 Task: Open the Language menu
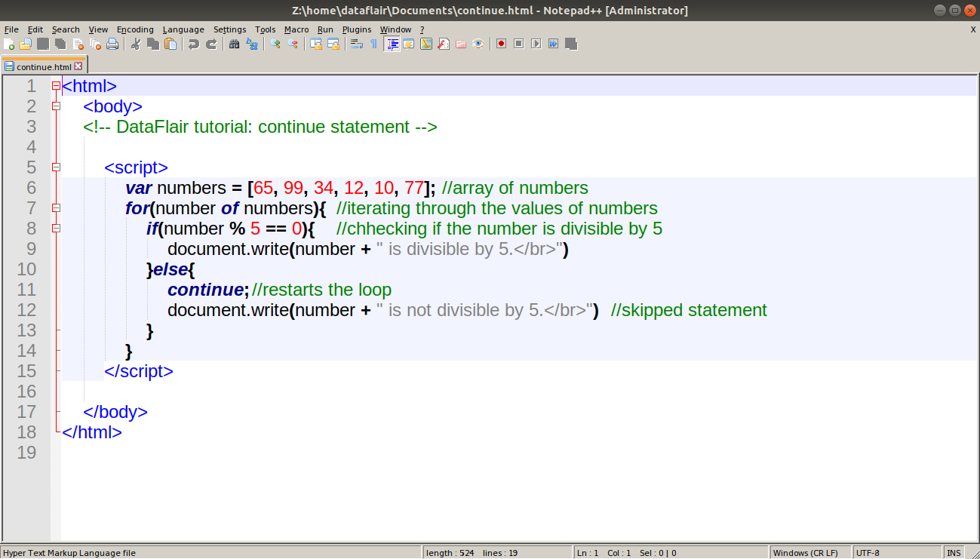[183, 29]
